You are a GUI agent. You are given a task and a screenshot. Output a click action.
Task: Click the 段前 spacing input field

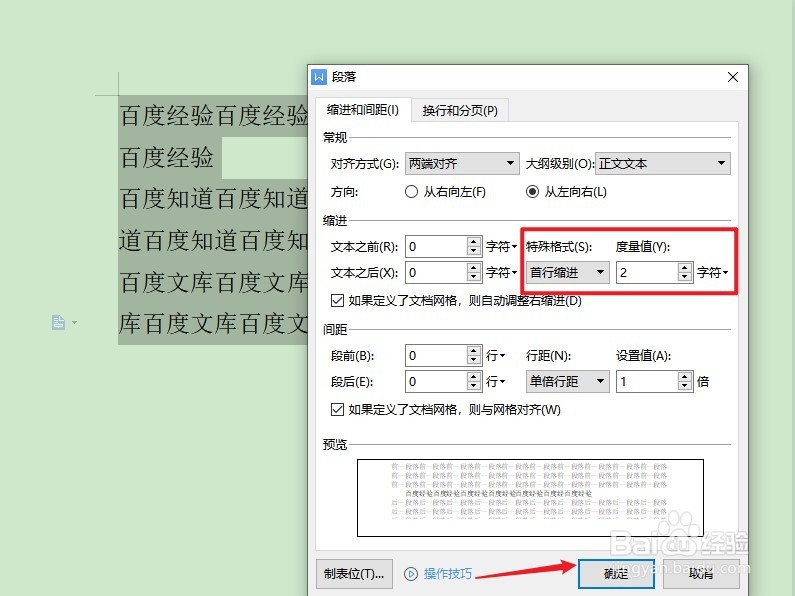click(436, 356)
